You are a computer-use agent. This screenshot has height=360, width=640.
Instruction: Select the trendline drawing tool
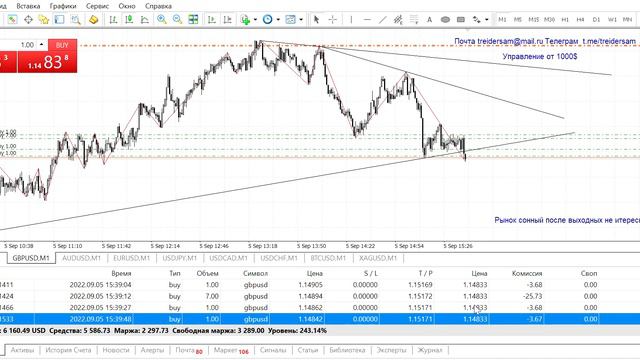click(x=382, y=19)
